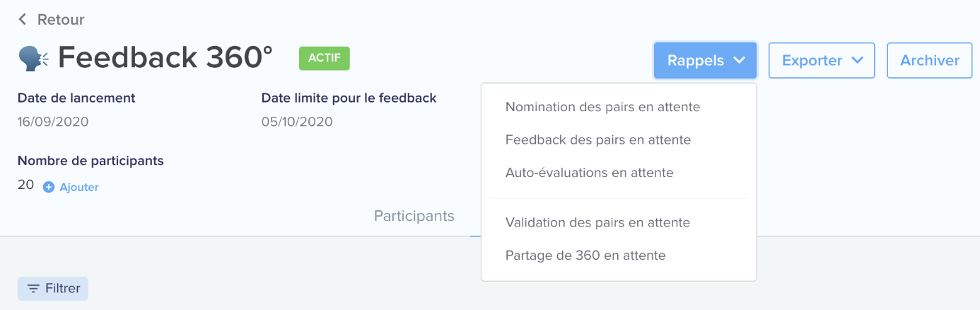The width and height of the screenshot is (980, 310).
Task: Click the blue plus icon next to Ajouter
Action: point(49,188)
